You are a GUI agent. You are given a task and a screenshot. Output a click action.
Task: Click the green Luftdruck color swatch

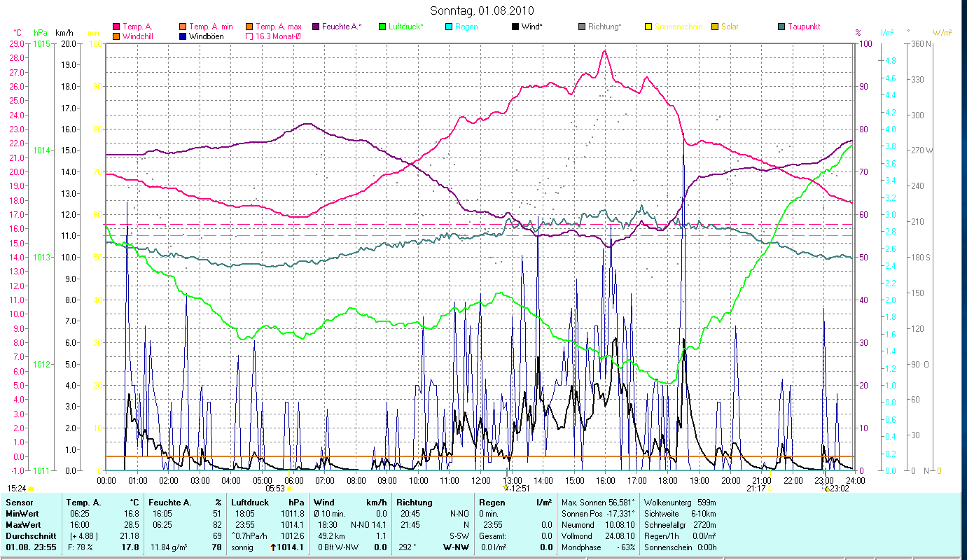(x=382, y=27)
